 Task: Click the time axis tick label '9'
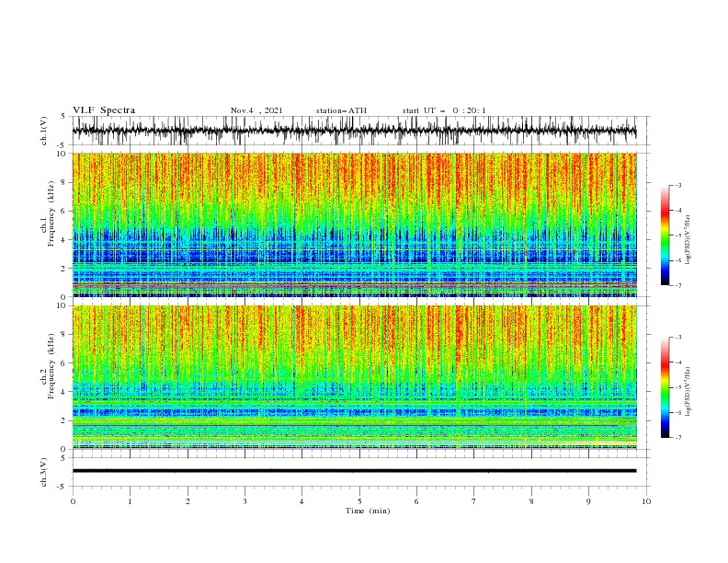pyautogui.click(x=588, y=501)
